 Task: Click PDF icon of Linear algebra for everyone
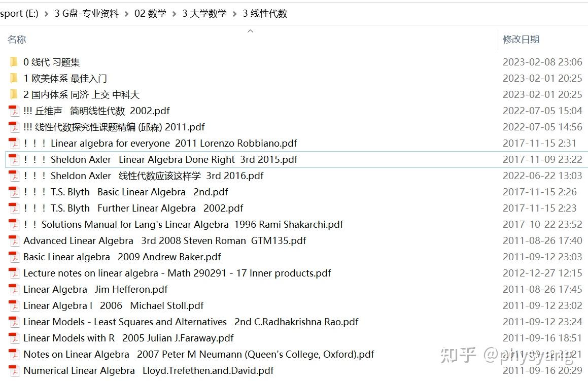click(14, 143)
